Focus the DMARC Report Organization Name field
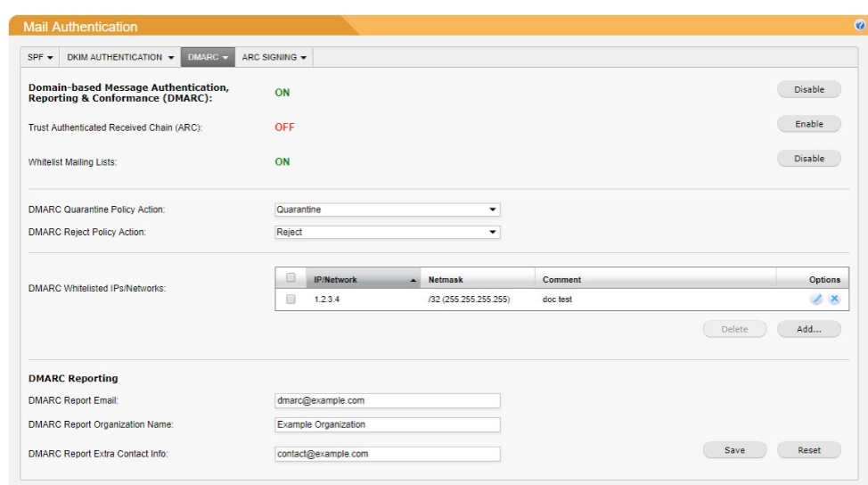Screen dimensions: 868x485 (388, 424)
